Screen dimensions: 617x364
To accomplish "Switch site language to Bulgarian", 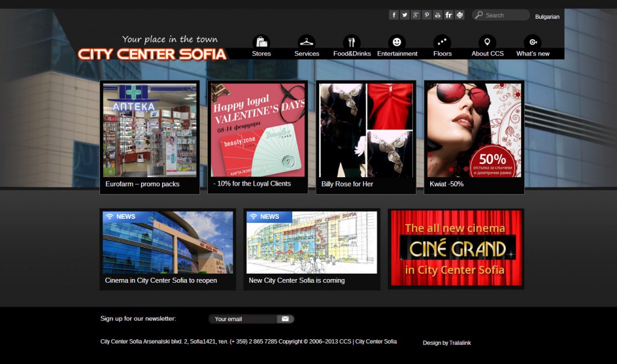I will coord(547,16).
